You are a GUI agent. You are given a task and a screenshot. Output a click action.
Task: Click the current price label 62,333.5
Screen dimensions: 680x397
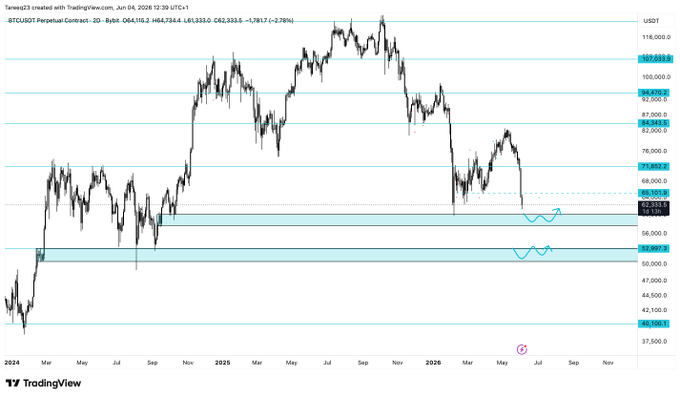[x=655, y=204]
